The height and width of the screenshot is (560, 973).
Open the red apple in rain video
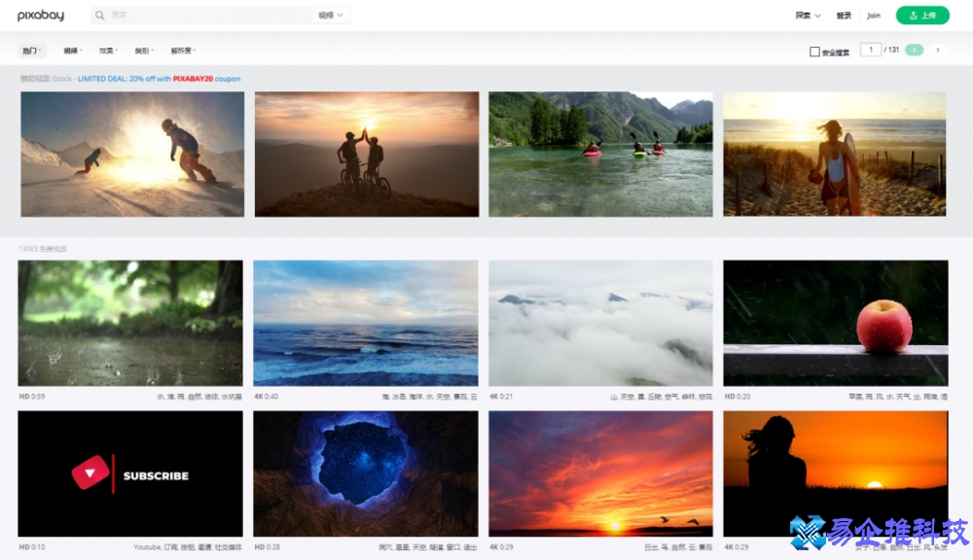point(835,323)
